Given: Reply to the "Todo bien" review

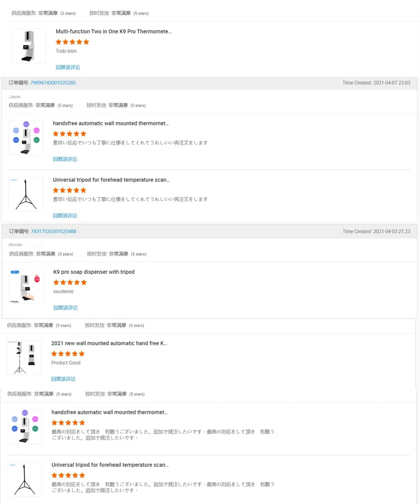Looking at the screenshot, I should (68, 67).
